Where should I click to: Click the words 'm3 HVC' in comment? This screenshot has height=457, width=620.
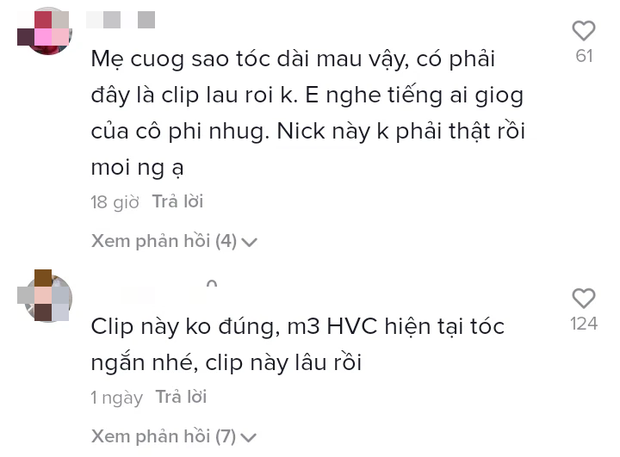332,327
